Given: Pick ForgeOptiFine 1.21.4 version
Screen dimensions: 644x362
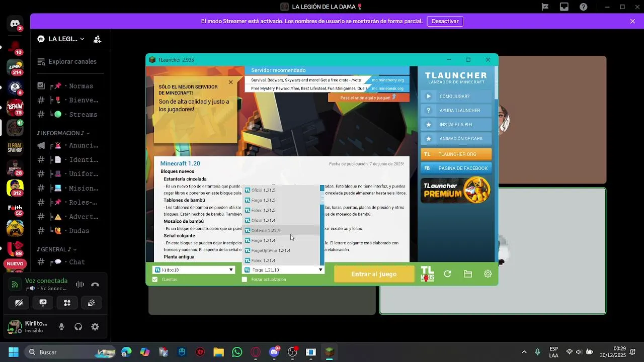Looking at the screenshot, I should pos(281,250).
